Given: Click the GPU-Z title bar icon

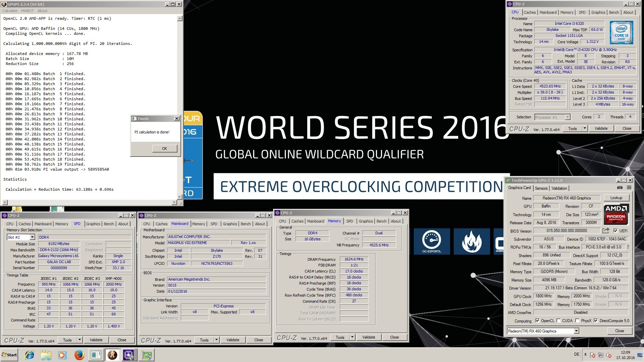Looking at the screenshot, I should pos(508,180).
